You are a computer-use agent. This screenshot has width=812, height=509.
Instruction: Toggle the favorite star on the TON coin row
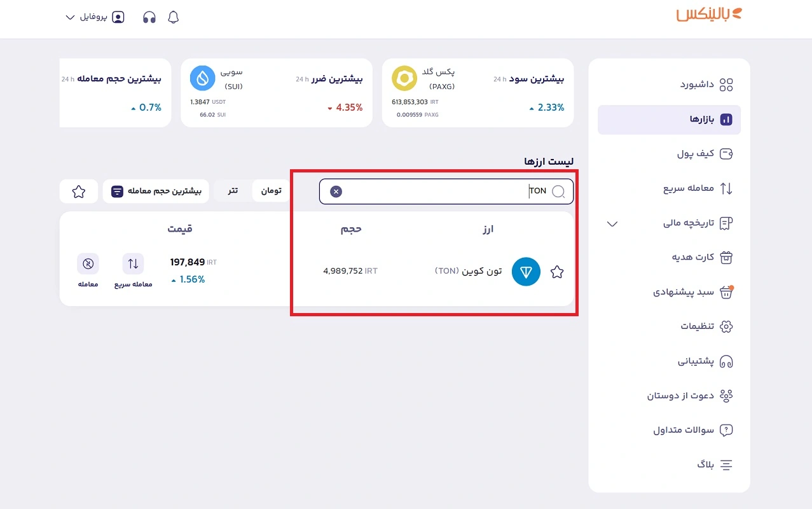556,272
